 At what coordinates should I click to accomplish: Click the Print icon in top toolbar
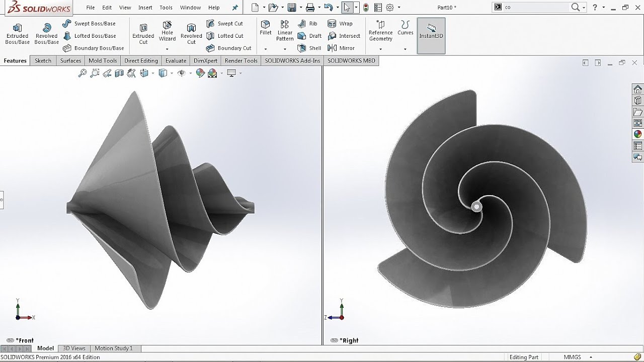coord(310,8)
